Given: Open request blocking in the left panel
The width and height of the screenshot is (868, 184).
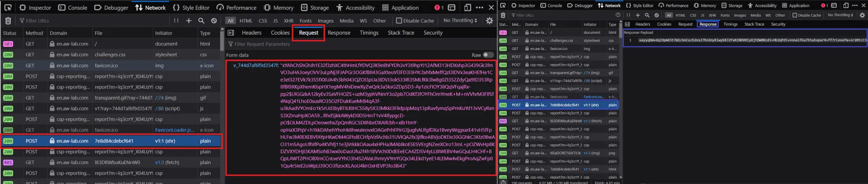Looking at the screenshot, I should pyautogui.click(x=214, y=21).
